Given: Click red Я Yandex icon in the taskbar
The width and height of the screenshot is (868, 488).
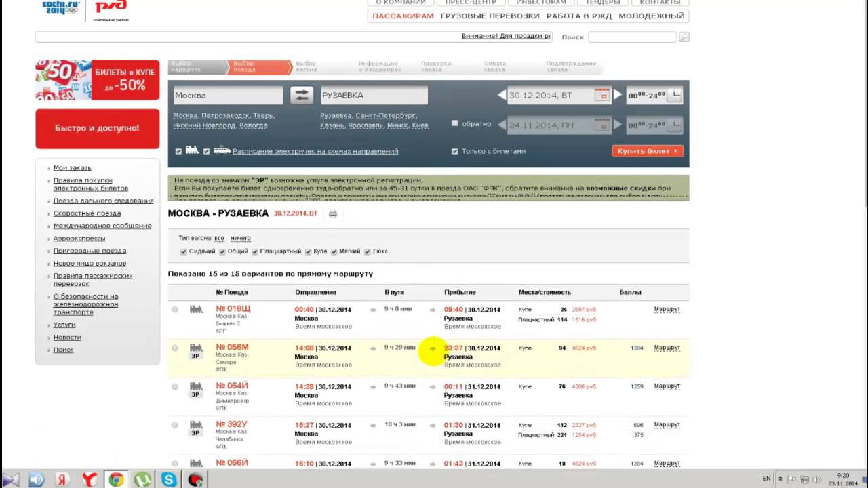Looking at the screenshot, I should [x=63, y=480].
